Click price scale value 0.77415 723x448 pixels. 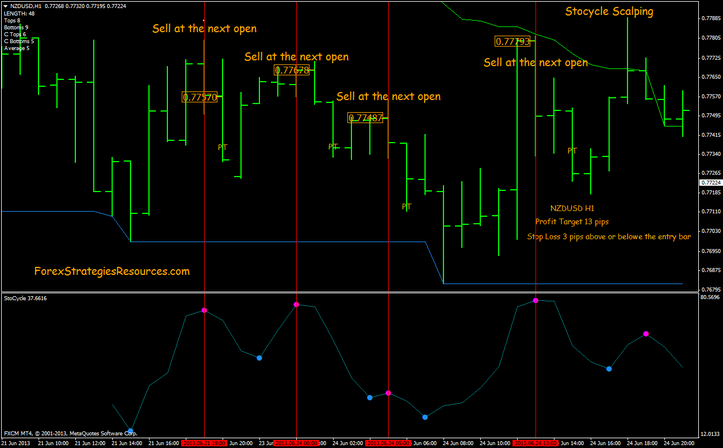[711, 135]
